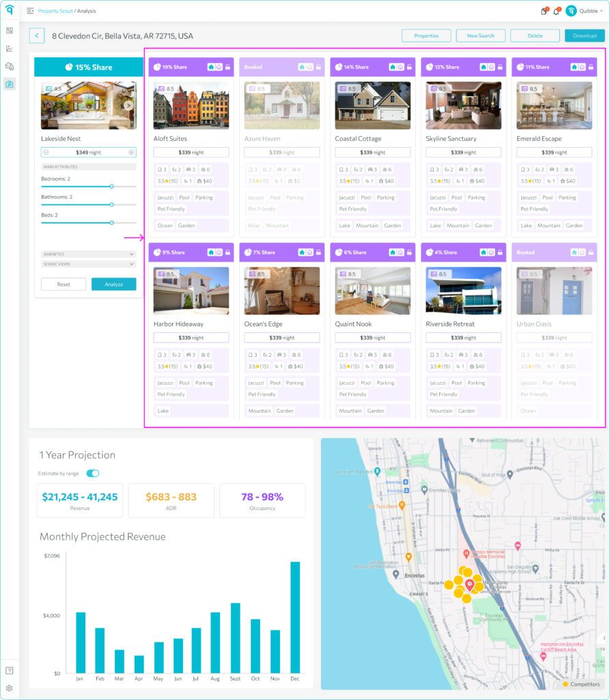The height and width of the screenshot is (700, 610).
Task: Increase Lakeside Nest nightly price
Action: click(131, 152)
